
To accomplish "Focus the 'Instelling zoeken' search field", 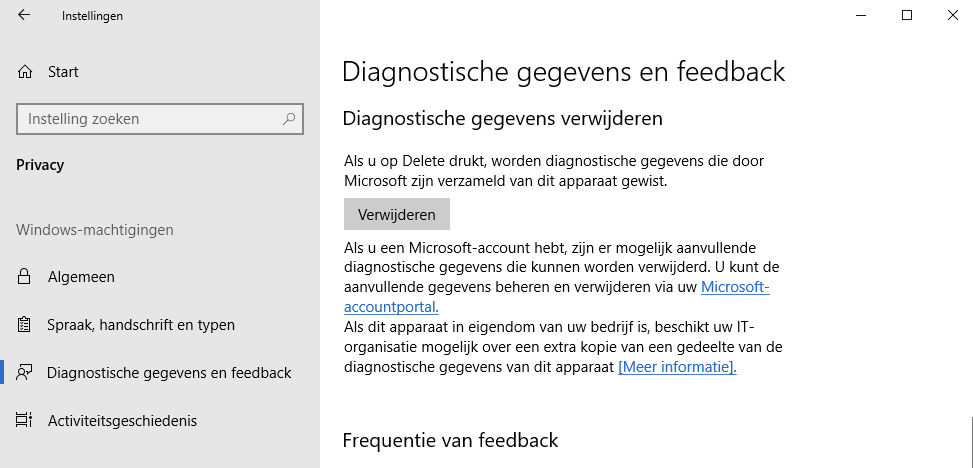I will (x=150, y=119).
